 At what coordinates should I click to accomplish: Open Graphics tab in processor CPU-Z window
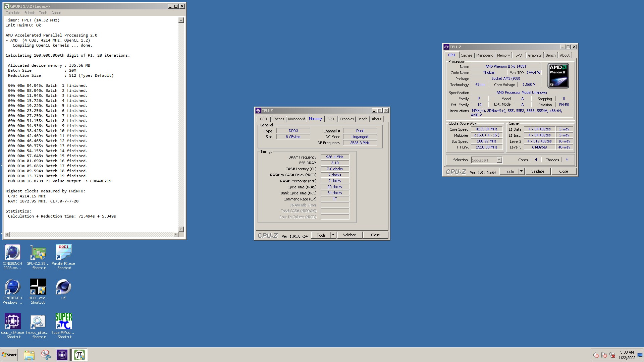(x=535, y=55)
